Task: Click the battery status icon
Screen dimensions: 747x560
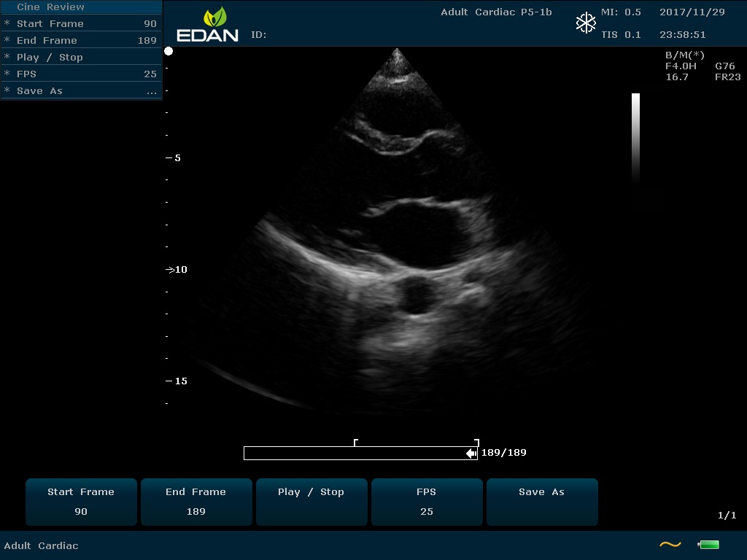Action: tap(708, 545)
